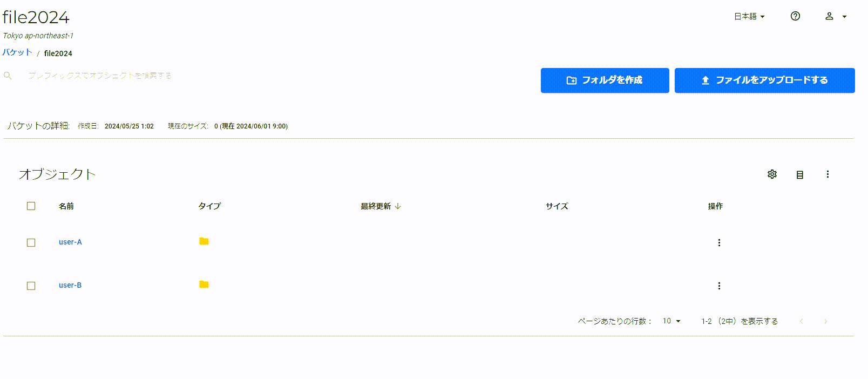Open user-A row three-dot actions menu
This screenshot has width=868, height=379.
719,242
